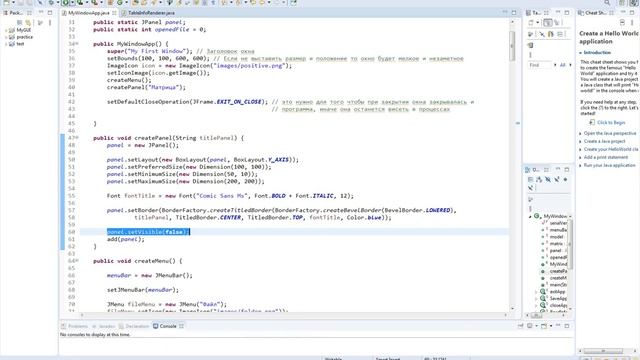Open the Cheat Sheets view menu
The height and width of the screenshot is (360, 640).
(x=632, y=23)
